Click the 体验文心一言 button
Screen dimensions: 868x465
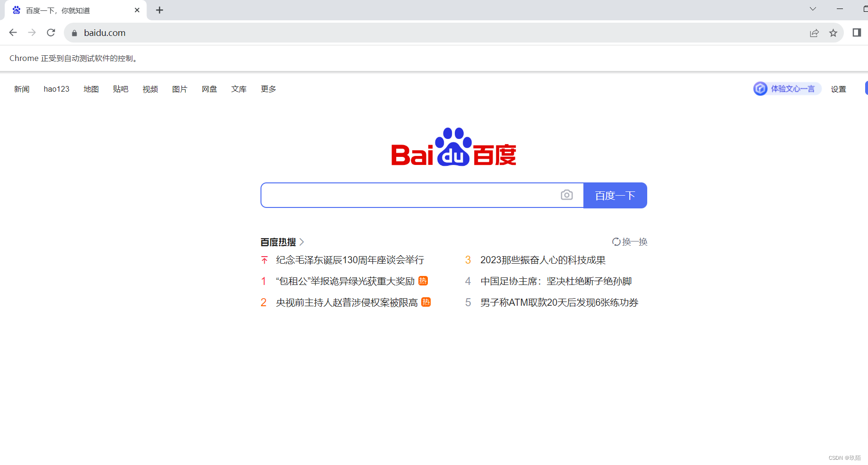pyautogui.click(x=787, y=89)
